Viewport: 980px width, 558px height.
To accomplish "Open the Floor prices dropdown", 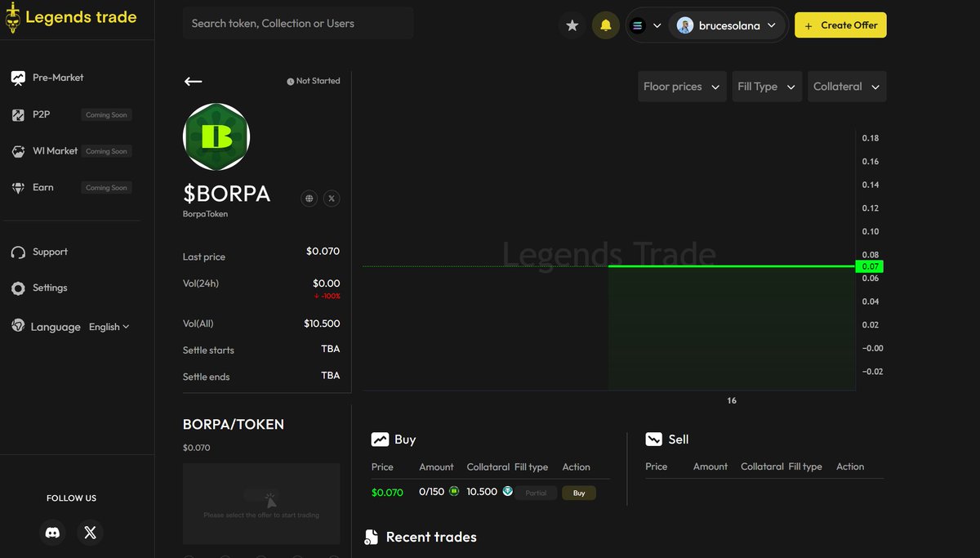I will point(682,87).
